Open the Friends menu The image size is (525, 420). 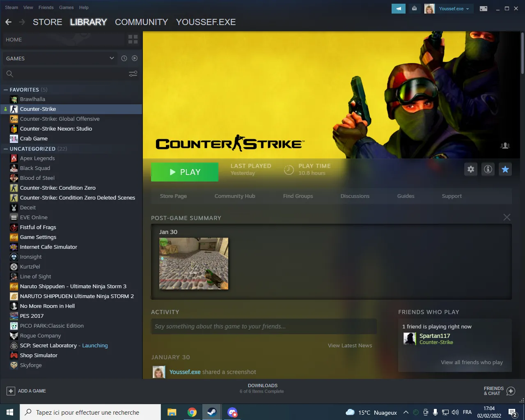coord(46,7)
